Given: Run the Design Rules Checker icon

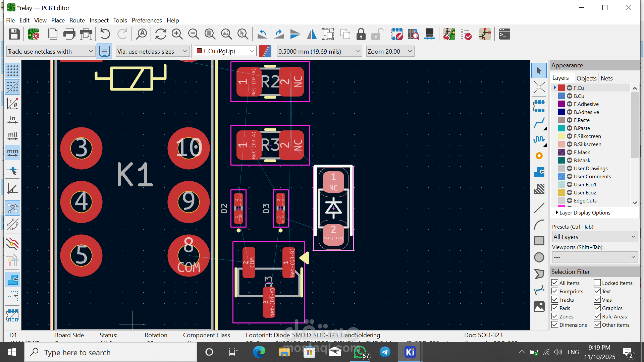Looking at the screenshot, I should (x=466, y=34).
